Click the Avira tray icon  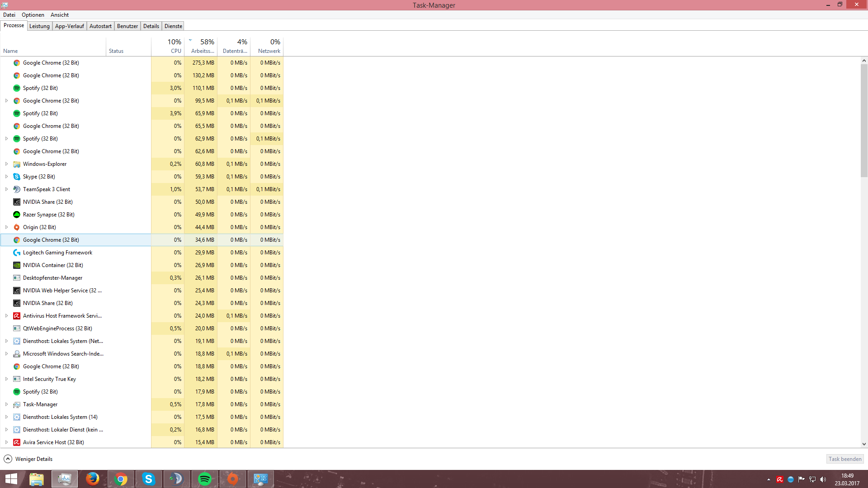(780, 479)
